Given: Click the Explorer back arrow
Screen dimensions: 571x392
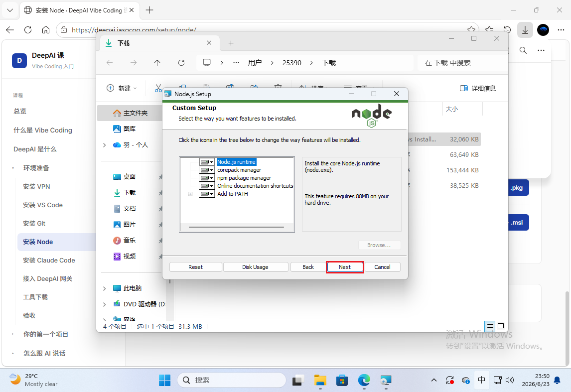Looking at the screenshot, I should [x=110, y=63].
